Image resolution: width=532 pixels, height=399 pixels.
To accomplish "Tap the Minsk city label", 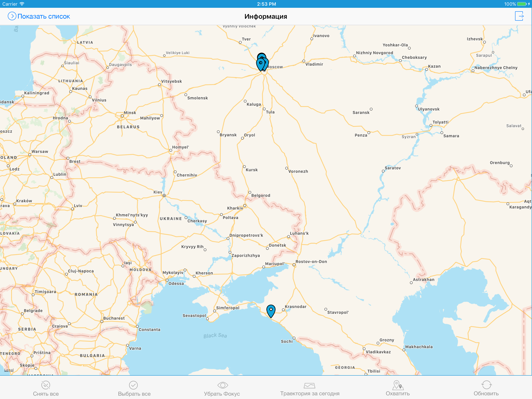I will coord(130,113).
